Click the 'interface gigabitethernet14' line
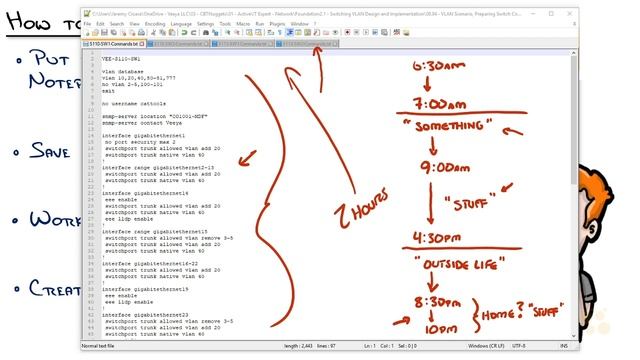Image resolution: width=640 pixels, height=360 pixels. [145, 193]
